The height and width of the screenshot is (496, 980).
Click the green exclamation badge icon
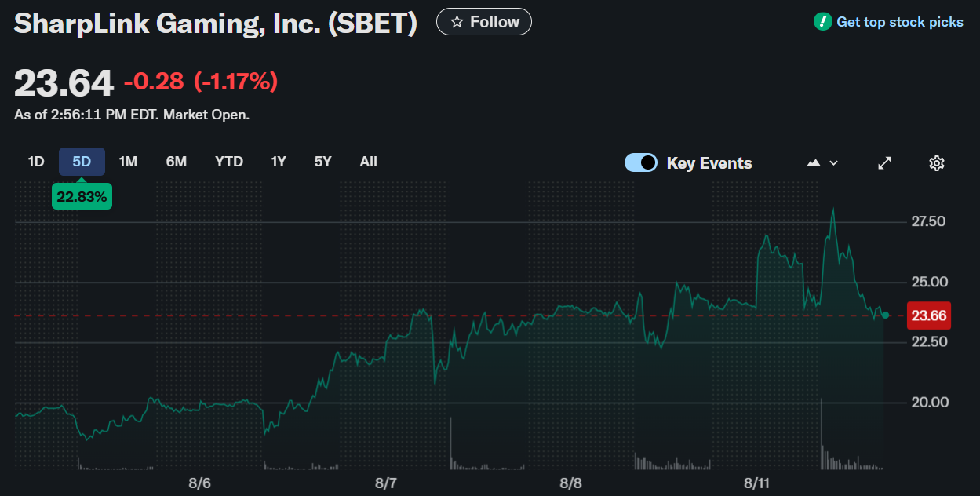(x=822, y=22)
